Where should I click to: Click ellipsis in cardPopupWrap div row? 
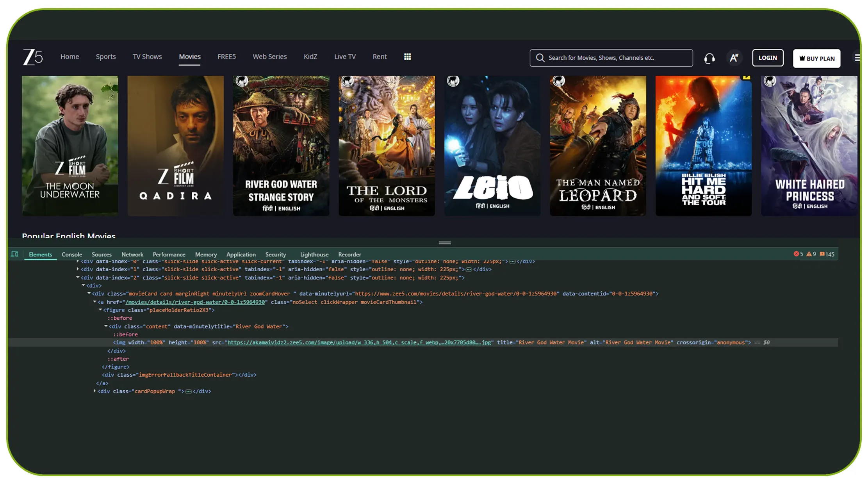coord(188,391)
